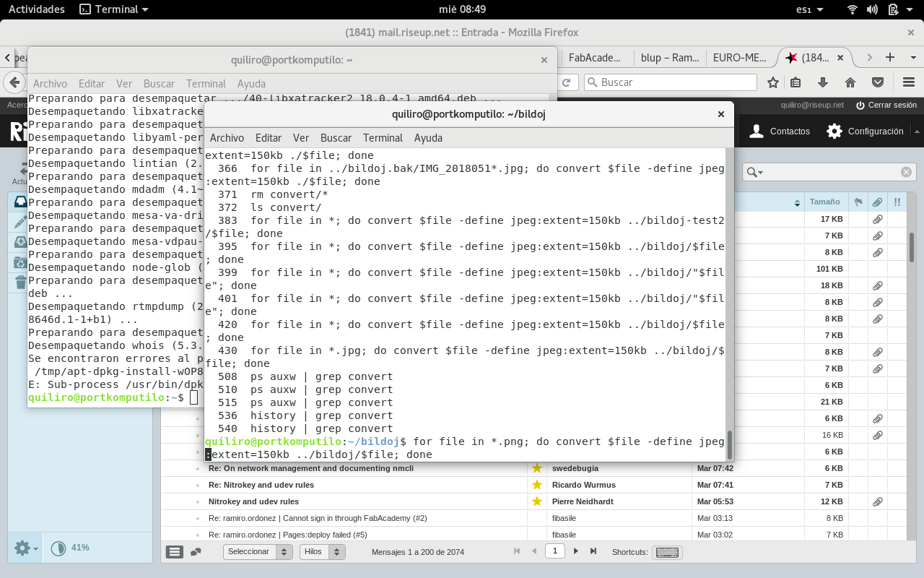Open the Hilos dropdown
Viewport: 924px width, 578px height.
(x=323, y=552)
